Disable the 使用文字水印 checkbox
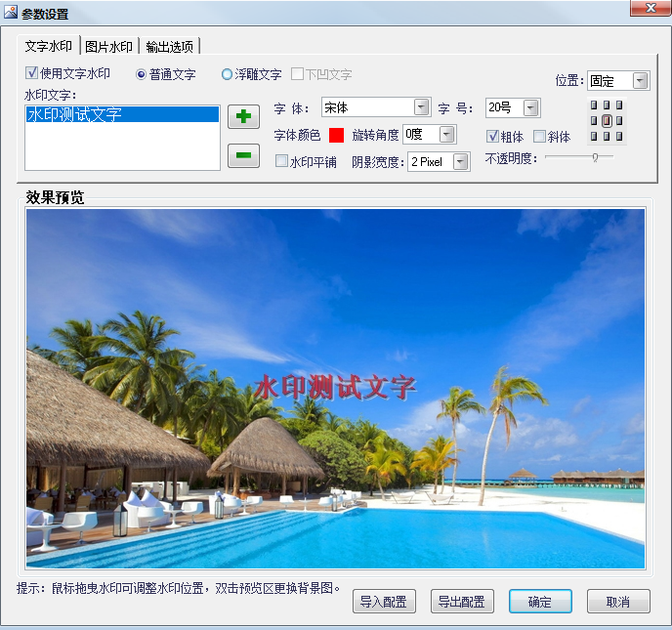Screen dimensions: 672x630 [x=32, y=74]
